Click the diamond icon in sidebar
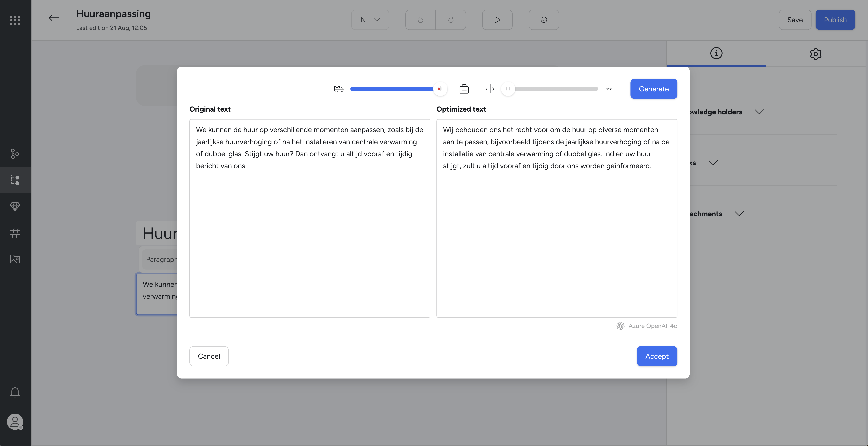Screen dimensions: 868x446 coord(15,206)
